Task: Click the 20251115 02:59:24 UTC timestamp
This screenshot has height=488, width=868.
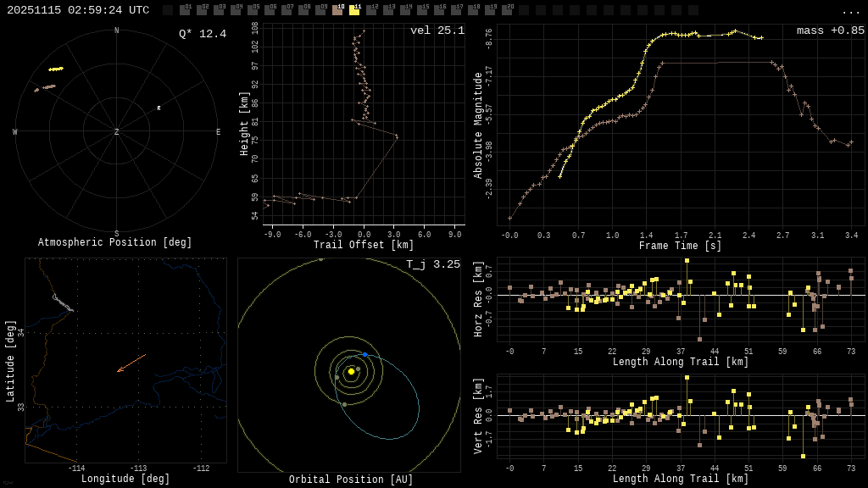Action: (x=78, y=10)
